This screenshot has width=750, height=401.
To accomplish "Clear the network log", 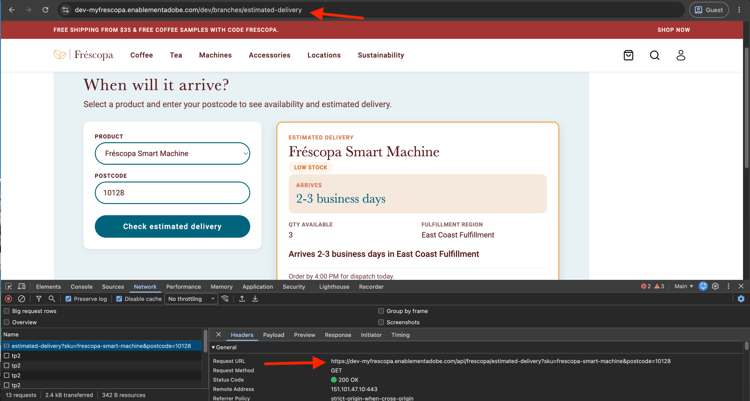I will tap(22, 299).
